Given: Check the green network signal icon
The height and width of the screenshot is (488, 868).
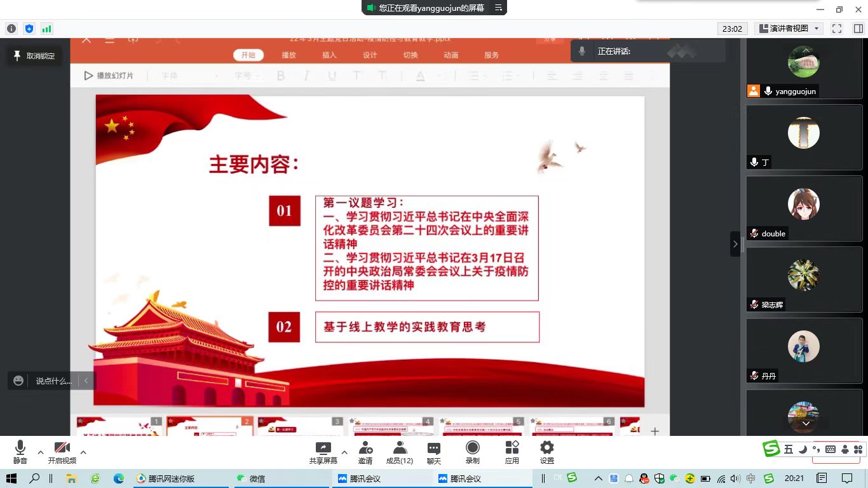Looking at the screenshot, I should (46, 29).
